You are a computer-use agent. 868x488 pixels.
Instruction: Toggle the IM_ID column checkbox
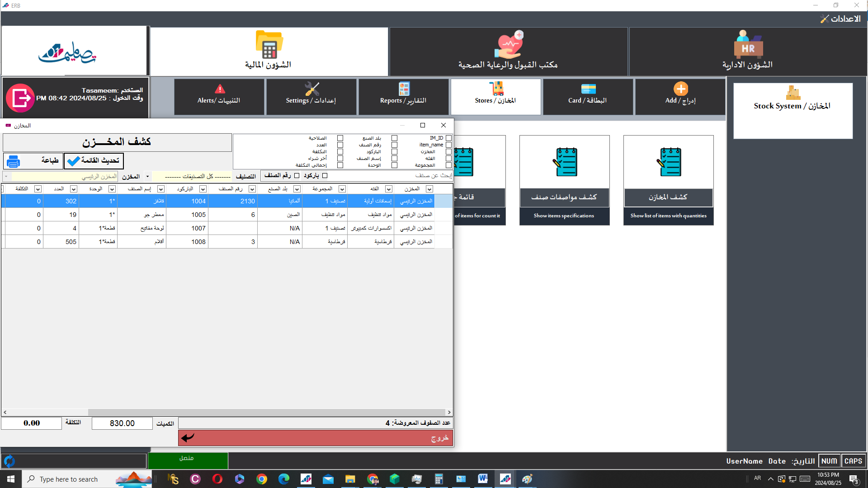coord(448,138)
